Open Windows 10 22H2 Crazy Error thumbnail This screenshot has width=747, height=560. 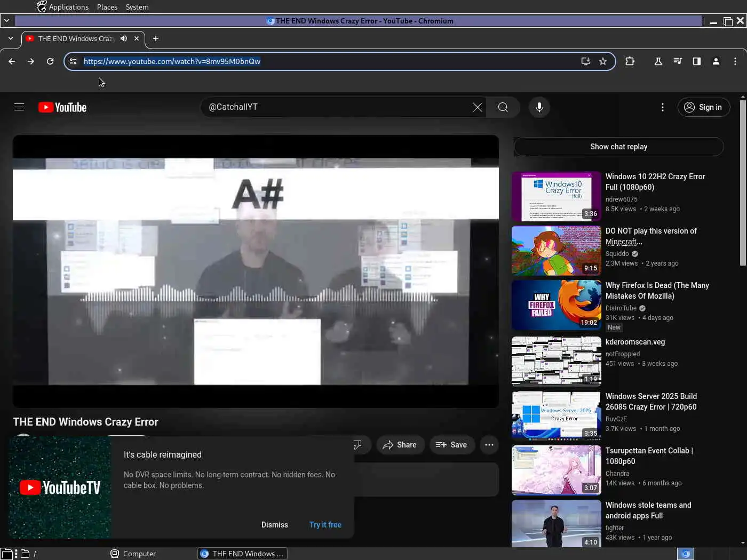(557, 196)
